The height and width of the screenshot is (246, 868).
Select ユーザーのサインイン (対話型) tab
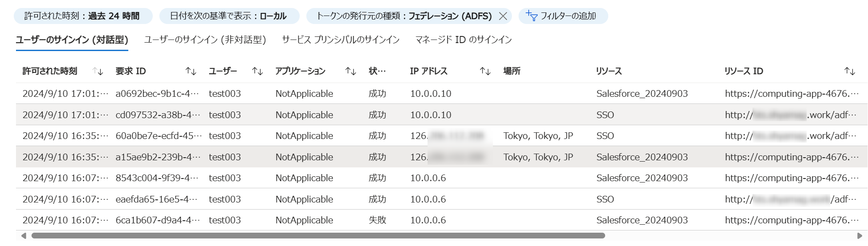tap(72, 40)
